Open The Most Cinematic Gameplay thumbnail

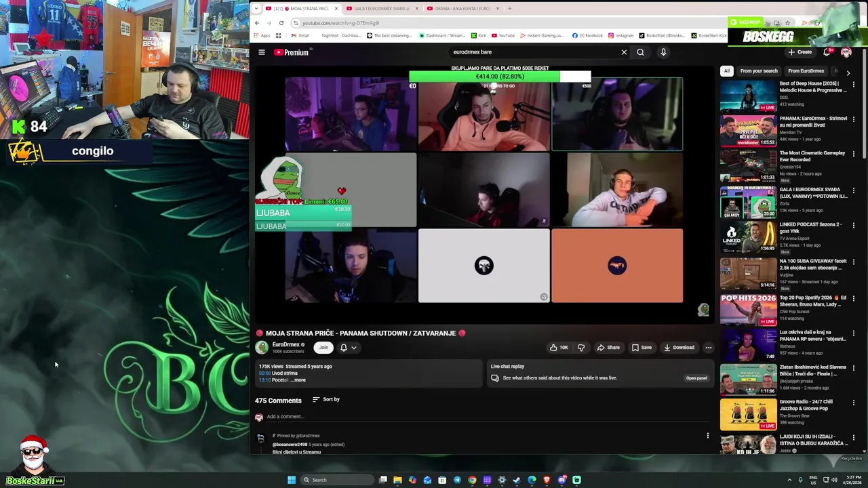tap(749, 165)
